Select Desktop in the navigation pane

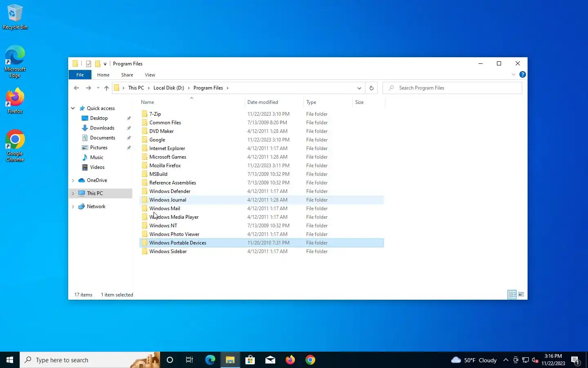point(99,118)
